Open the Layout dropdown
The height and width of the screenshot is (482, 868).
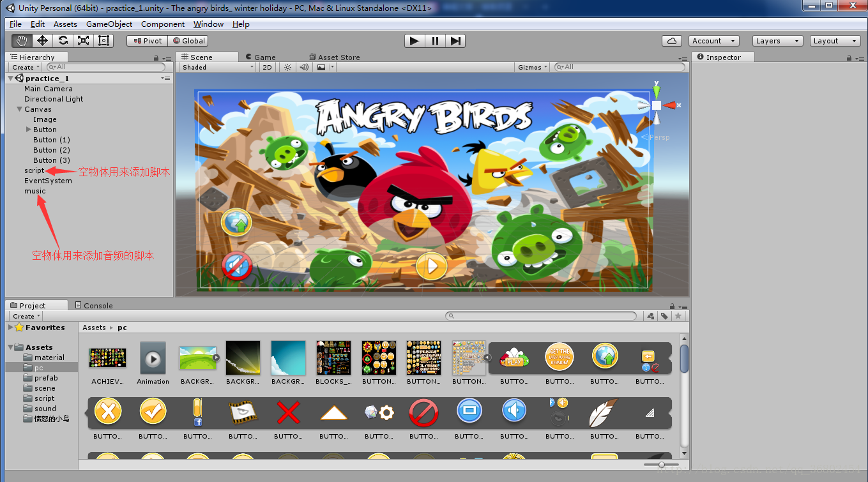tap(835, 41)
